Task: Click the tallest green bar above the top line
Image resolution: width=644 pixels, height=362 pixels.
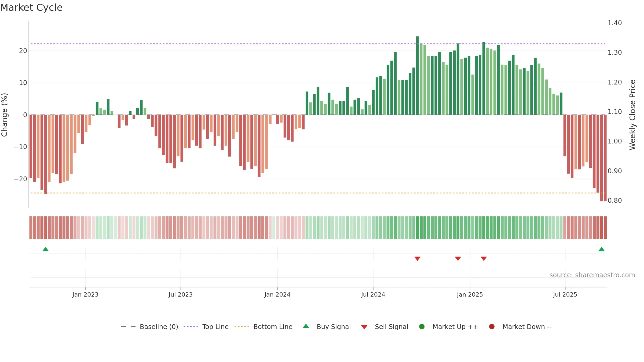Action: click(x=417, y=76)
